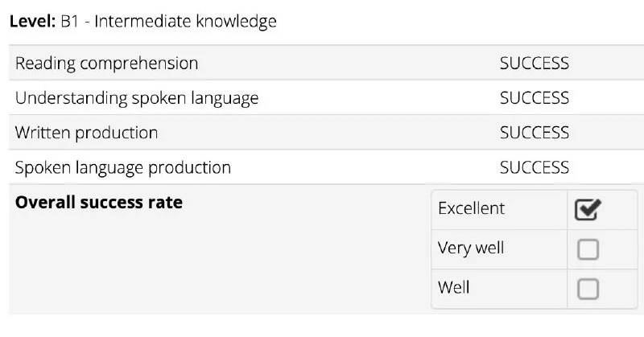Tick the Very well checkbox
Viewport: 644px width, 337px height.
[588, 249]
